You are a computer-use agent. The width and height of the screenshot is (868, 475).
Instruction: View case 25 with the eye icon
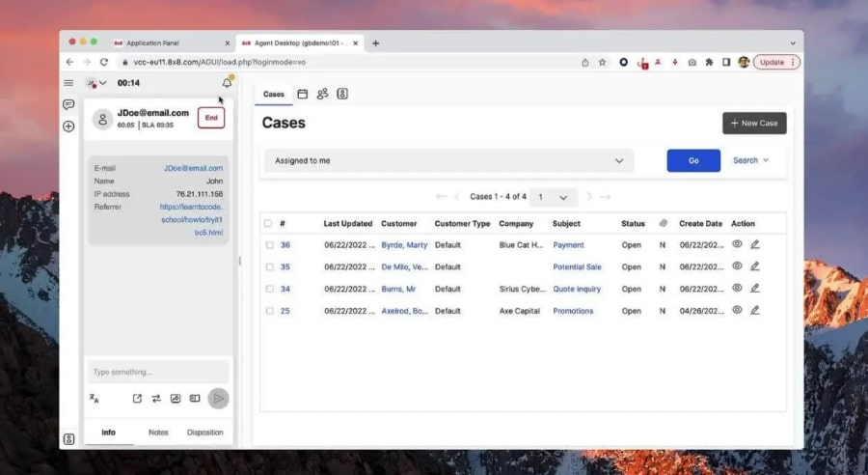point(737,310)
